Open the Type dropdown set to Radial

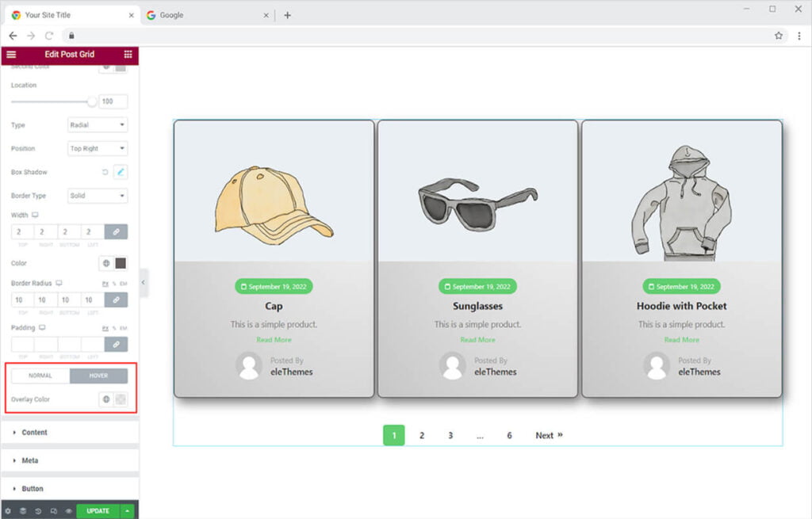coord(98,125)
